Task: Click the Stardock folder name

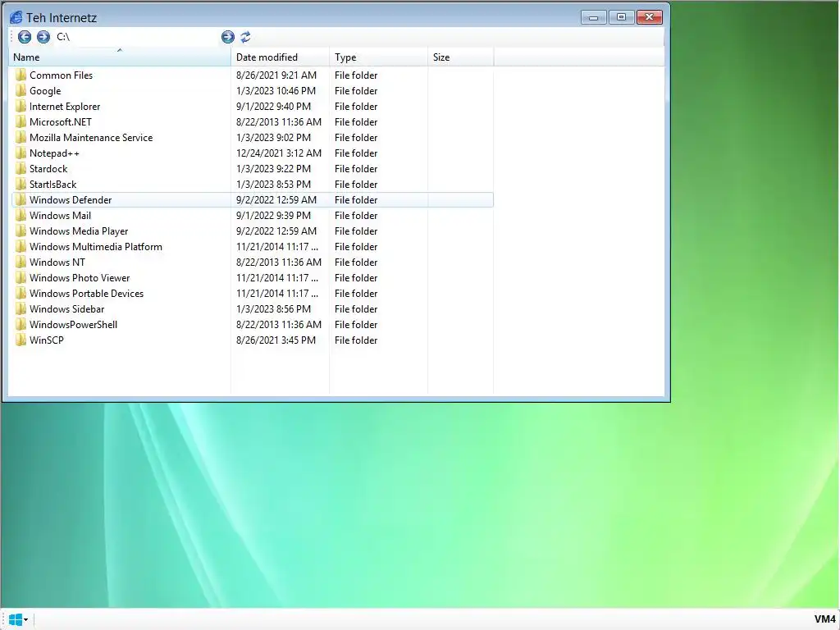Action: tap(48, 168)
